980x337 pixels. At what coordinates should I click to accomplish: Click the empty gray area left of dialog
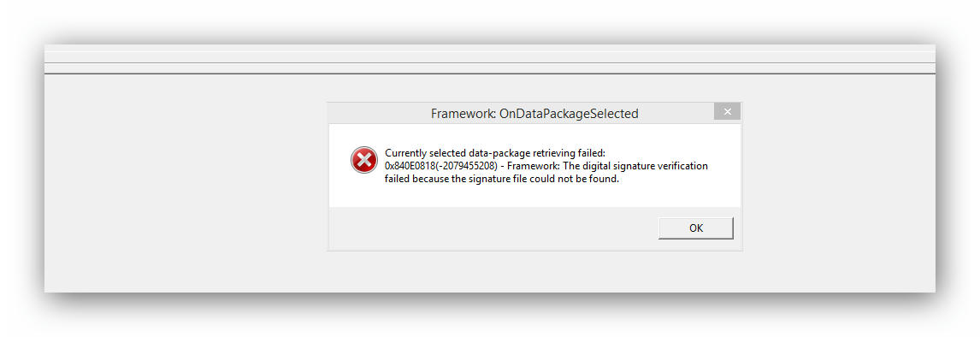tap(186, 181)
